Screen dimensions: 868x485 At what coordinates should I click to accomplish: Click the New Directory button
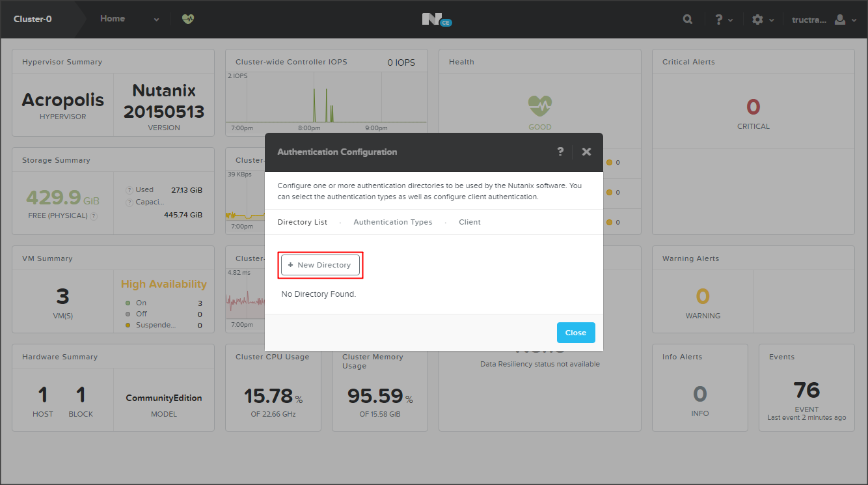tap(320, 265)
